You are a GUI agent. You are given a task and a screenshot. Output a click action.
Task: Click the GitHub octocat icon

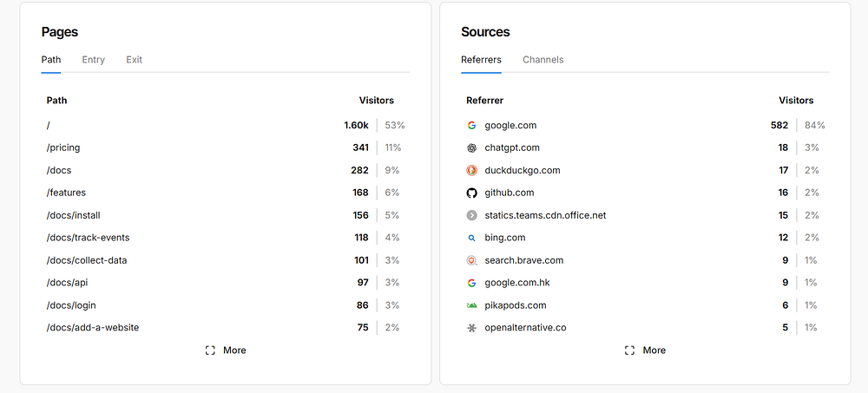pyautogui.click(x=472, y=193)
